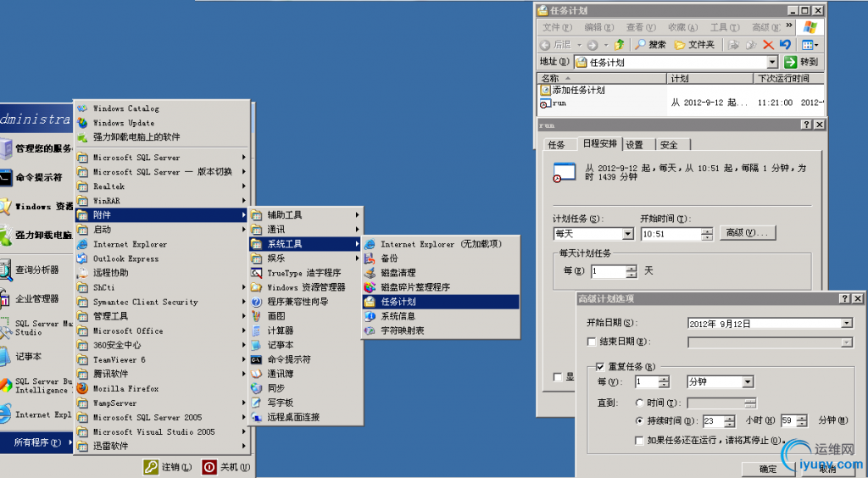Launch 磁盘碎片整理程序 from system tools
The height and width of the screenshot is (478, 868).
point(441,287)
